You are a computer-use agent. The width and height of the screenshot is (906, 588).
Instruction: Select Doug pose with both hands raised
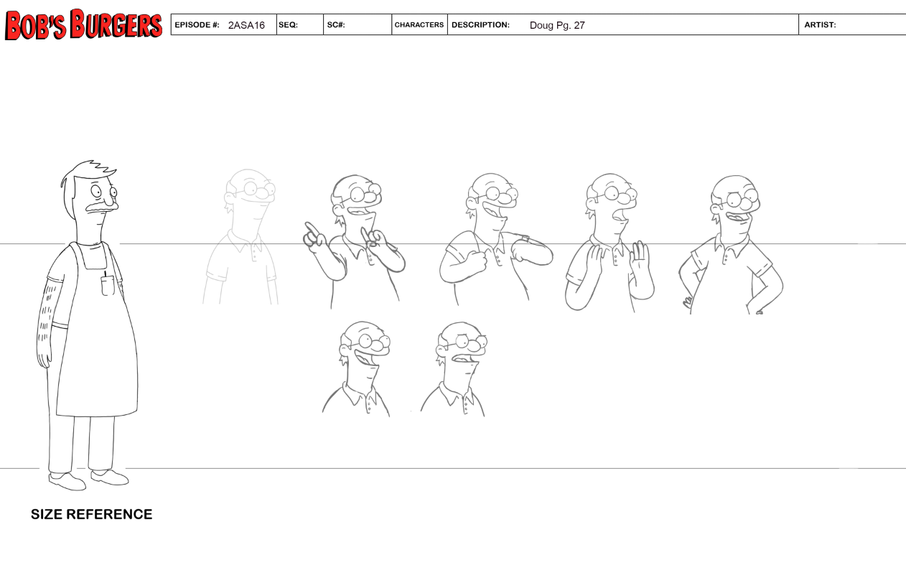point(610,243)
